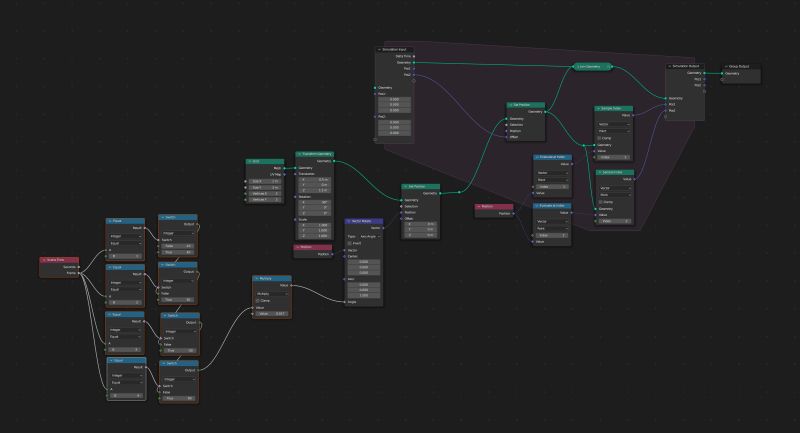Open Vector data type dropdown on Pos1 Sample Index
Image resolution: width=800 pixels, height=433 pixels.
(614, 124)
